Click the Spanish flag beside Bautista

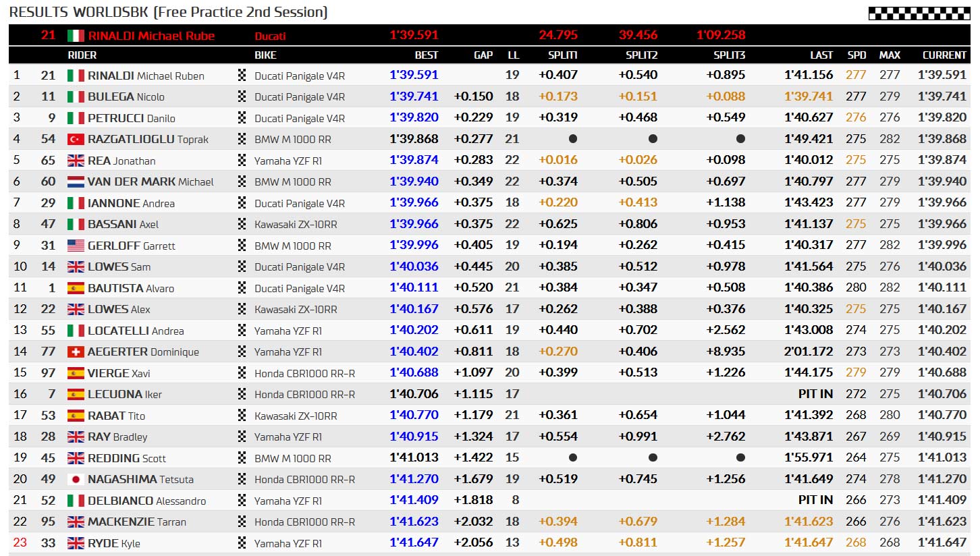pos(76,288)
